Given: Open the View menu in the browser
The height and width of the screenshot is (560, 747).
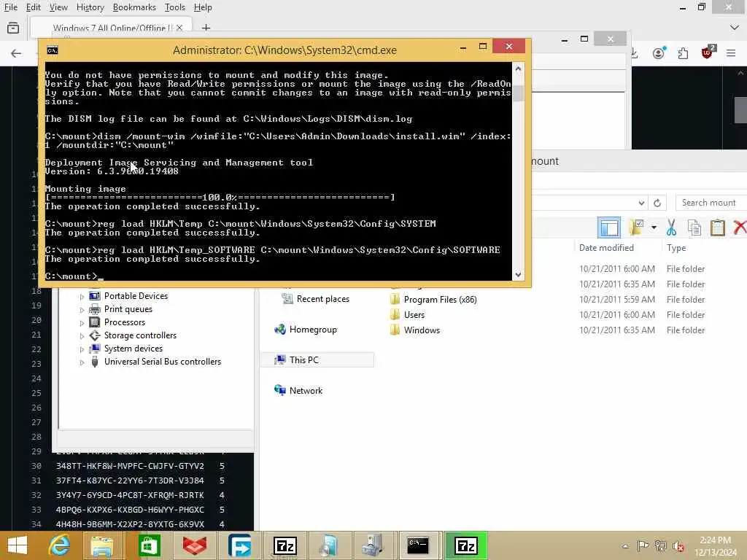Looking at the screenshot, I should [x=58, y=7].
